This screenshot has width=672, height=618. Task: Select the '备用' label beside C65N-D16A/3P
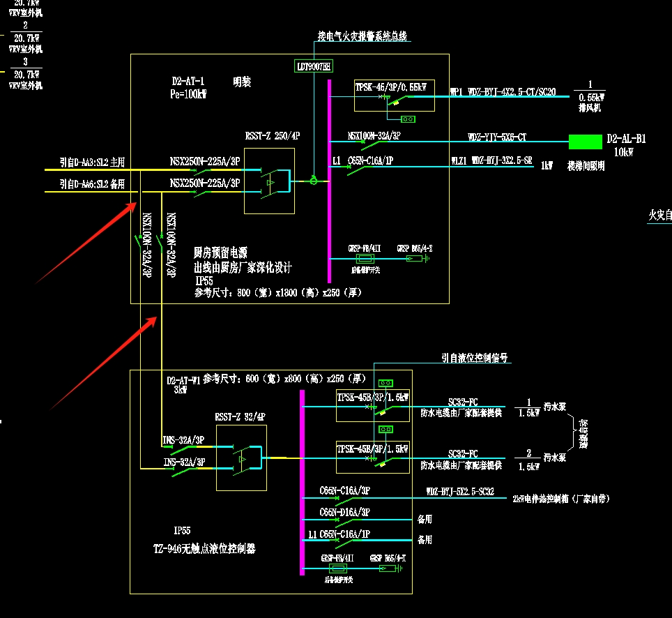point(425,520)
